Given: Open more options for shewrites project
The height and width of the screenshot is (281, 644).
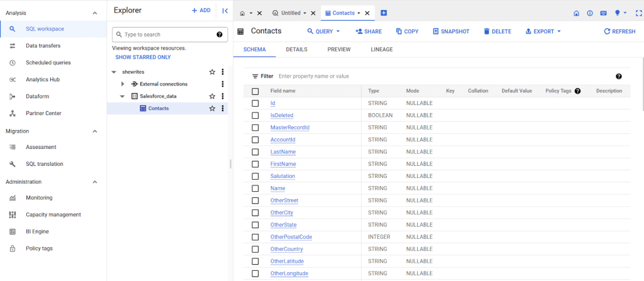Looking at the screenshot, I should (x=223, y=72).
